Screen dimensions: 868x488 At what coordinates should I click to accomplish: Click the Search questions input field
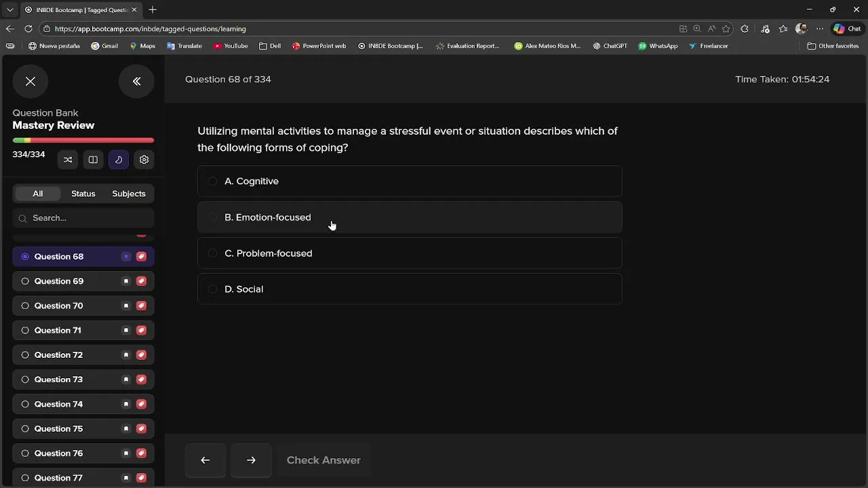pyautogui.click(x=88, y=218)
